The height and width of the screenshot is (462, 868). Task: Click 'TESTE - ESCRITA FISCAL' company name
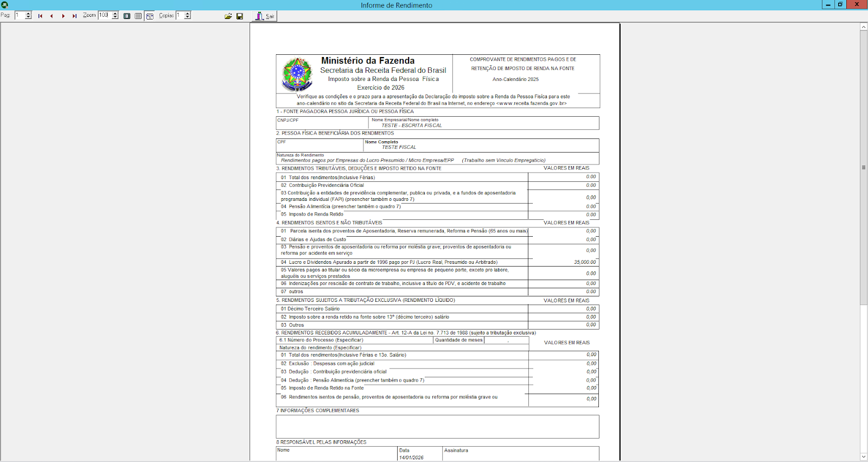[x=412, y=125]
